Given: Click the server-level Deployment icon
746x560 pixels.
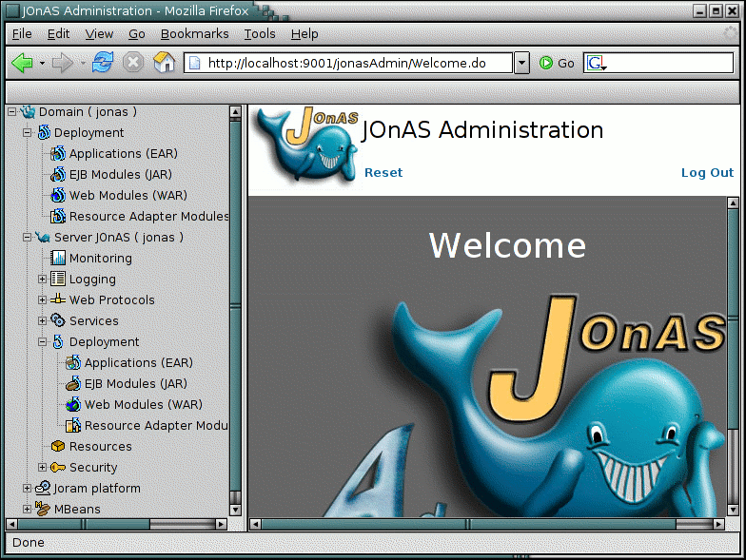Looking at the screenshot, I should pyautogui.click(x=58, y=342).
